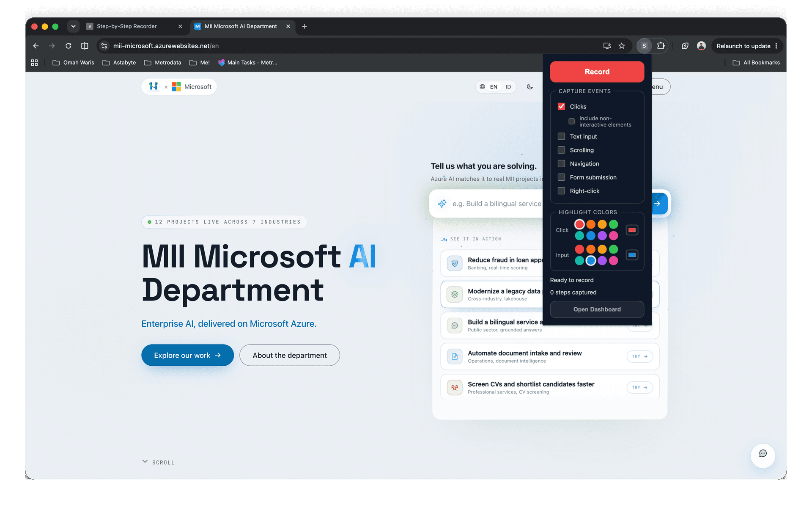Click the Explore our work button

(x=187, y=355)
